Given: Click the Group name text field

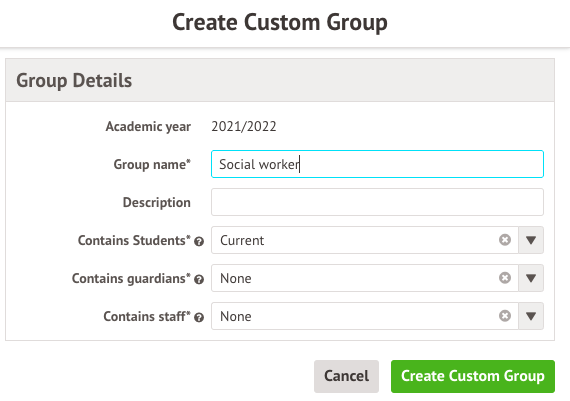Looking at the screenshot, I should (377, 164).
